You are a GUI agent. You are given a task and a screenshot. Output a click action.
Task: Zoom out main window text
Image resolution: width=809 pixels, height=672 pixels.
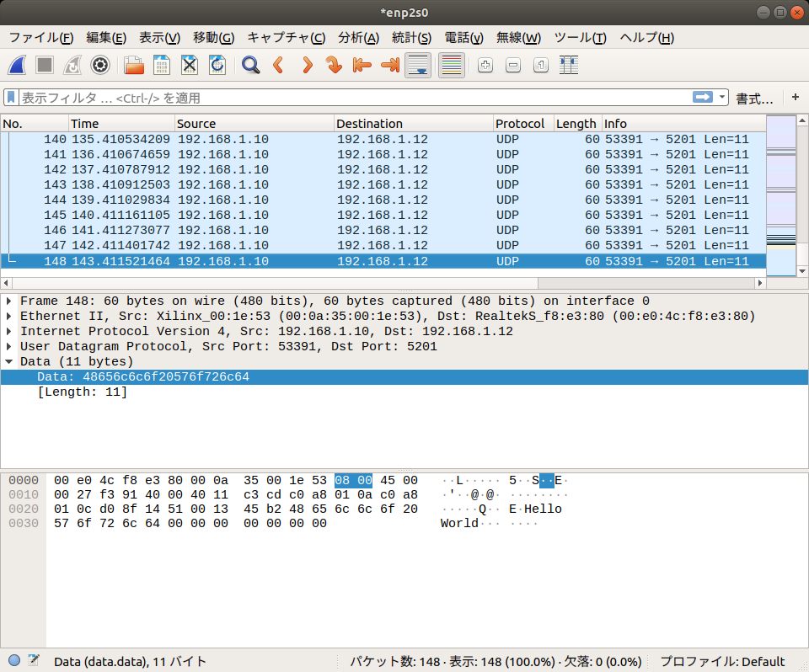tap(513, 65)
